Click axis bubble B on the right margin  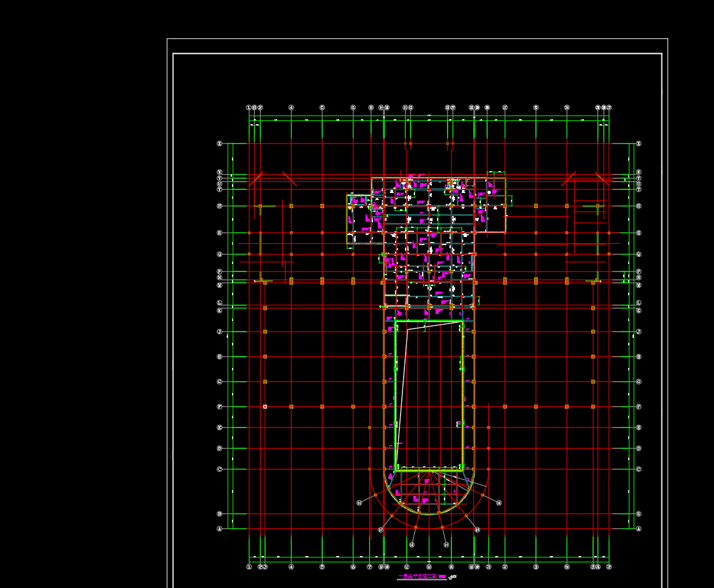[x=638, y=514]
